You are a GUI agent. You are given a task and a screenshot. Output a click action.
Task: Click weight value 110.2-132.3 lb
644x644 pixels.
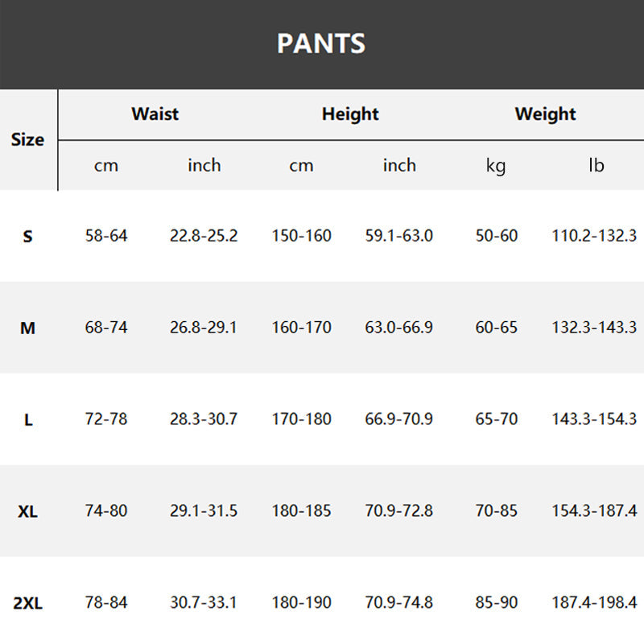pyautogui.click(x=594, y=237)
